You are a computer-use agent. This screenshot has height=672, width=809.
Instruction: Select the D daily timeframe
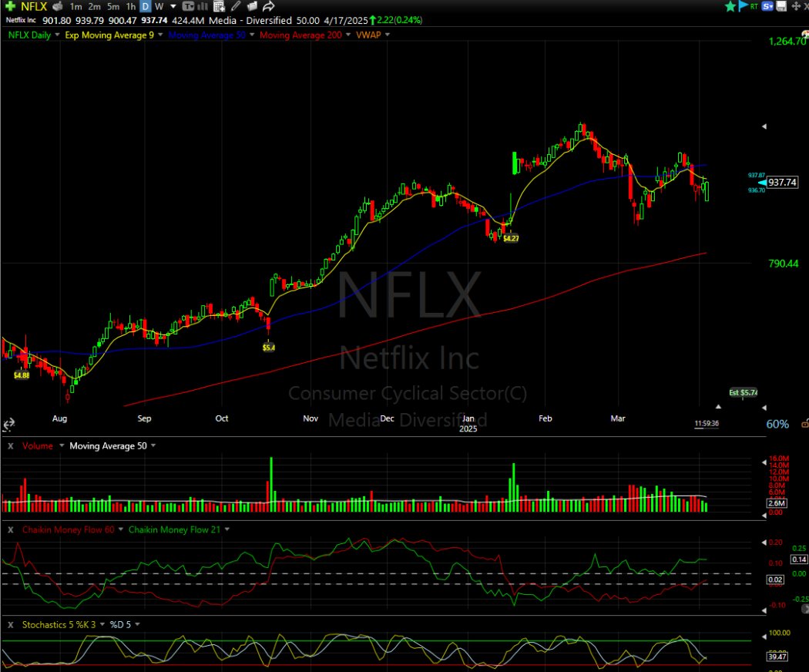(x=146, y=7)
